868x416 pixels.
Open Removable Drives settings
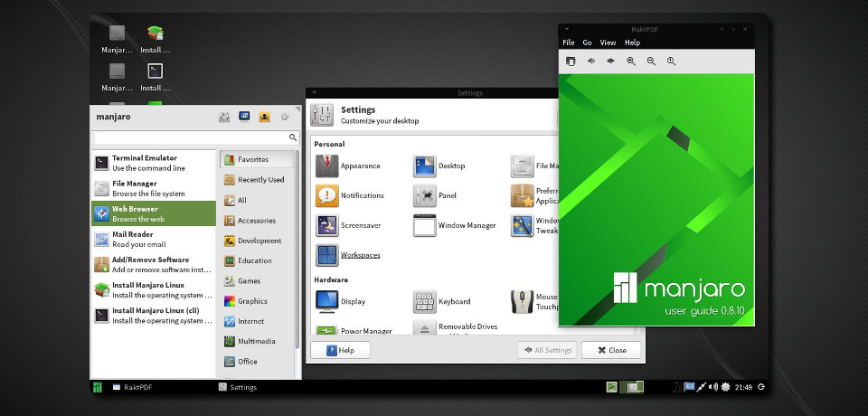click(x=456, y=327)
